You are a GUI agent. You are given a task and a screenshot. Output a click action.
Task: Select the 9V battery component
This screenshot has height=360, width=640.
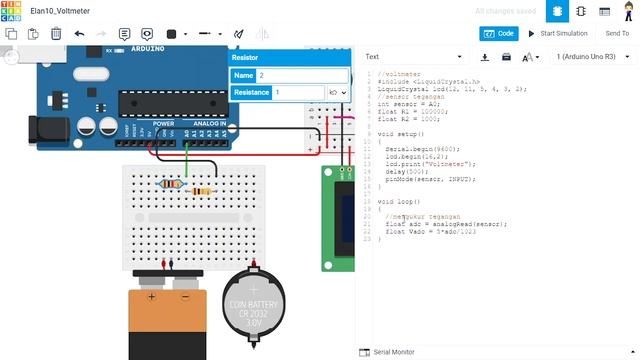point(167,316)
